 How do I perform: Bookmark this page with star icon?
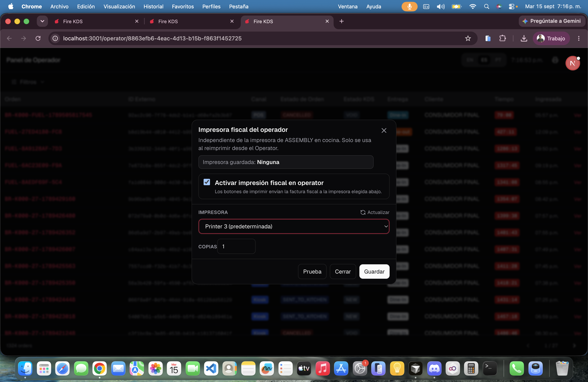pyautogui.click(x=468, y=38)
